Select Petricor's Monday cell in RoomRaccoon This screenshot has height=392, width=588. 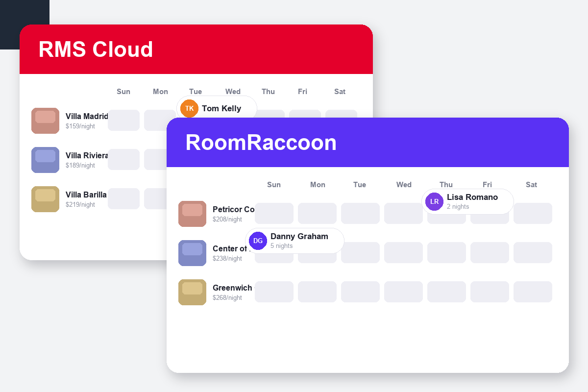tap(317, 214)
